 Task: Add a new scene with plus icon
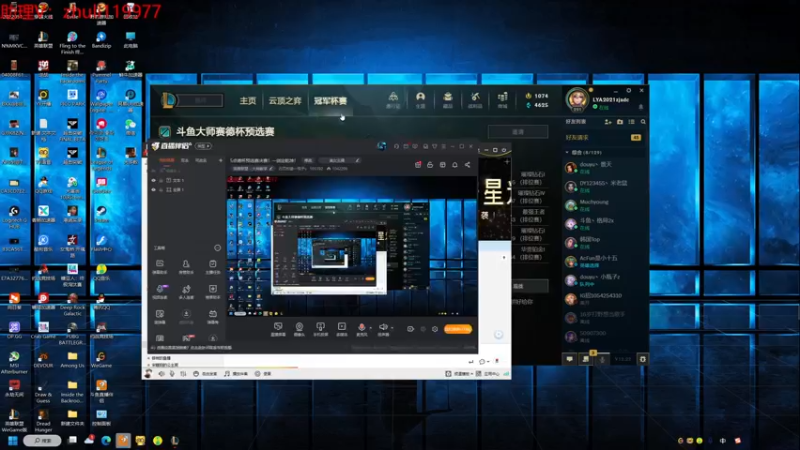pyautogui.click(x=220, y=160)
